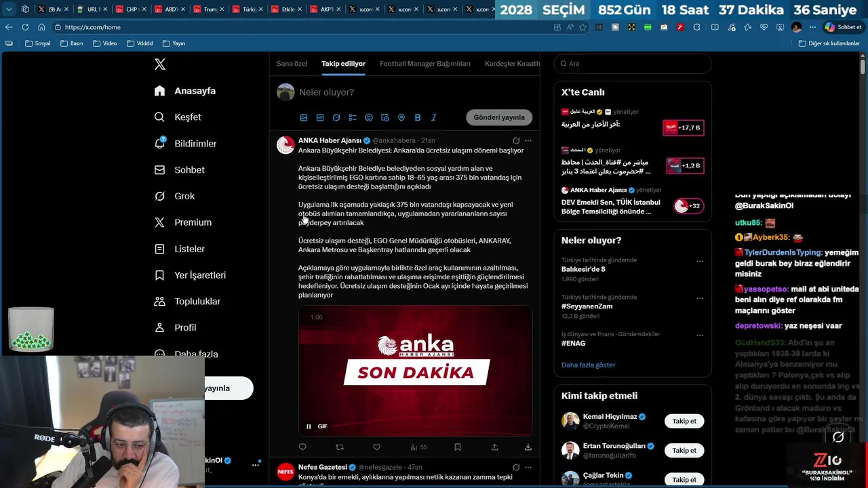Open Yer İşaretleri bookmarks
Image resolution: width=868 pixels, height=488 pixels.
190,275
